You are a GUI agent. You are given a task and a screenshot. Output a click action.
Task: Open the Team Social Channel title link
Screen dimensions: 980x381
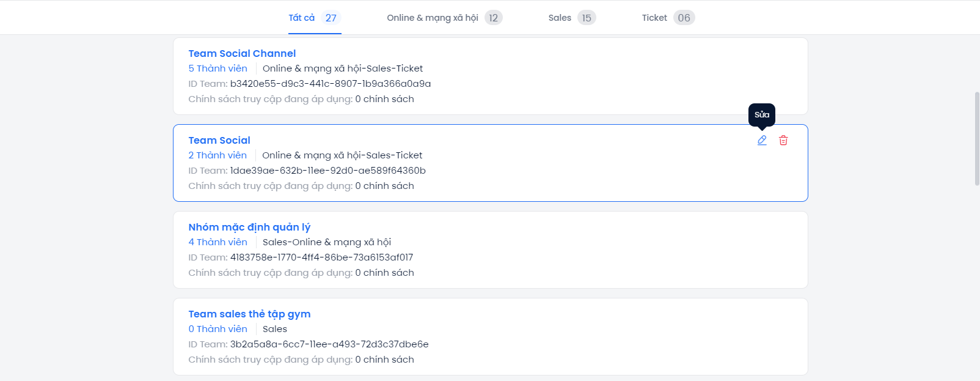tap(242, 54)
